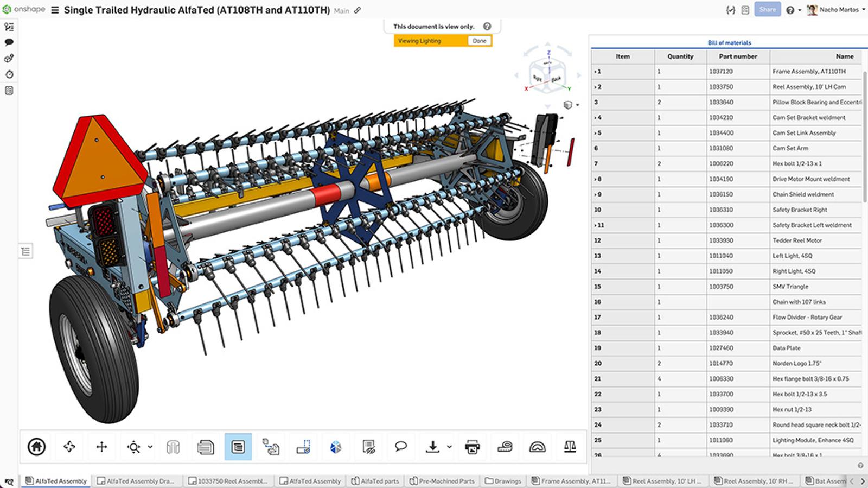Click the Done button for Viewing Lighting

click(479, 41)
